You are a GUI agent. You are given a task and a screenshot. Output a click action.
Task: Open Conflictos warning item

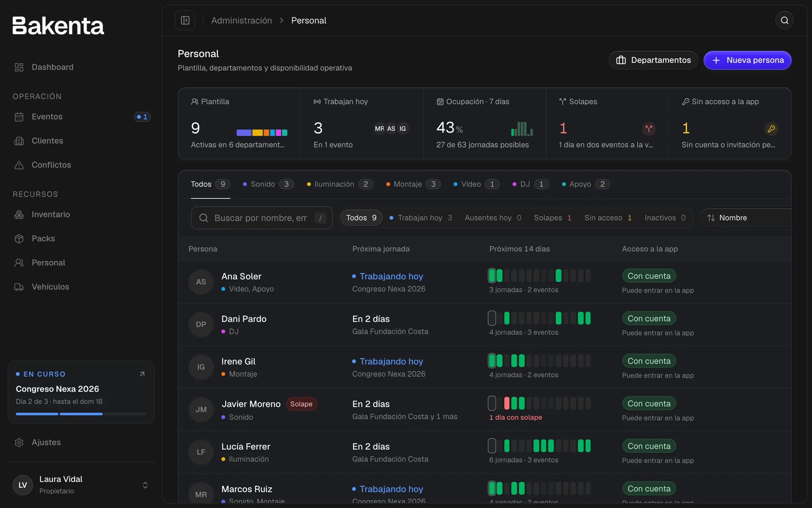point(81,165)
